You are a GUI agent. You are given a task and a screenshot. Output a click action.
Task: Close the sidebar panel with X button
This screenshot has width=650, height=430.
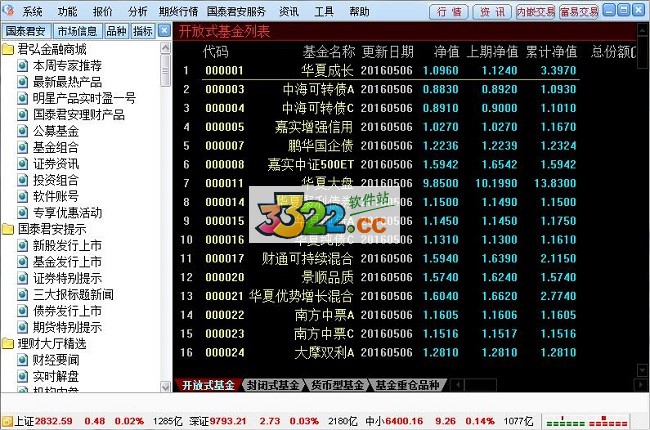click(x=165, y=31)
